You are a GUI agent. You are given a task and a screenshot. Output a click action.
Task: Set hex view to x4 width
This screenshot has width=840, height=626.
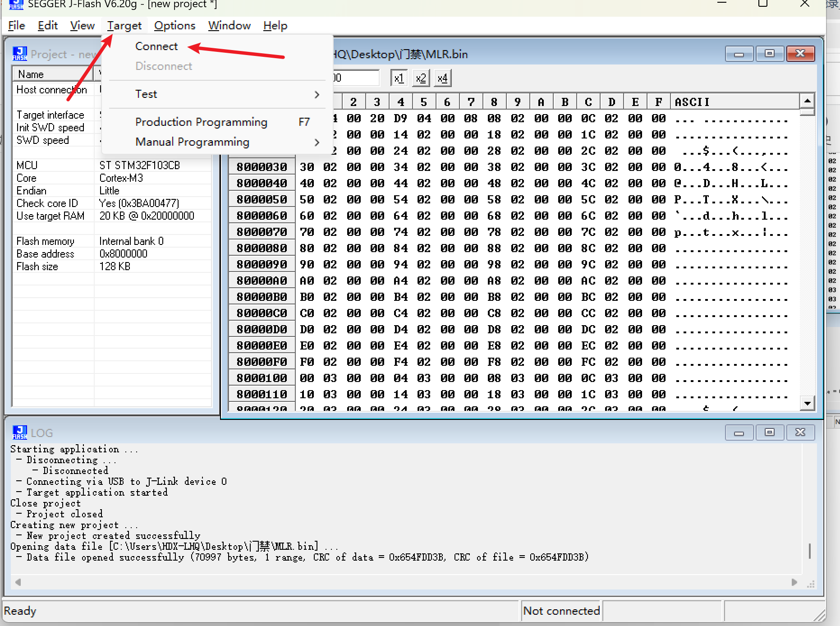443,78
